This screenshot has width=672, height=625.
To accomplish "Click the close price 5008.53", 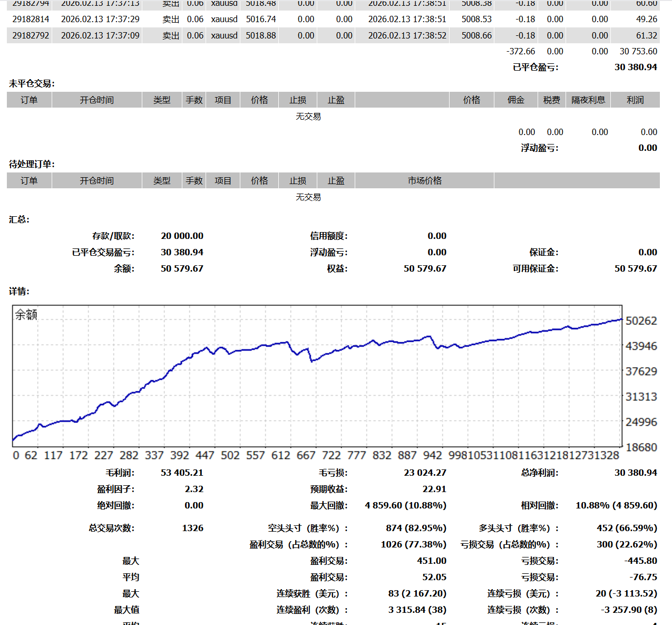I will [476, 19].
